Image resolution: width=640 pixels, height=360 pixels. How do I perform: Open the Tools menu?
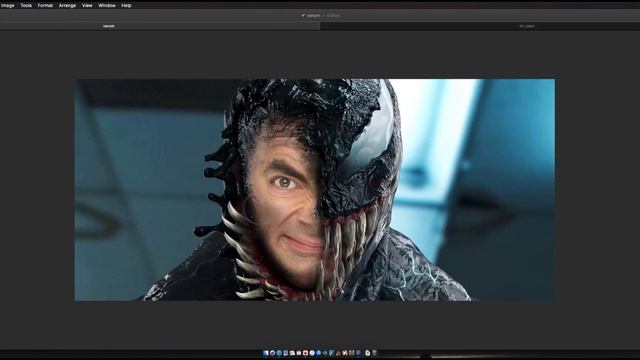(26, 5)
